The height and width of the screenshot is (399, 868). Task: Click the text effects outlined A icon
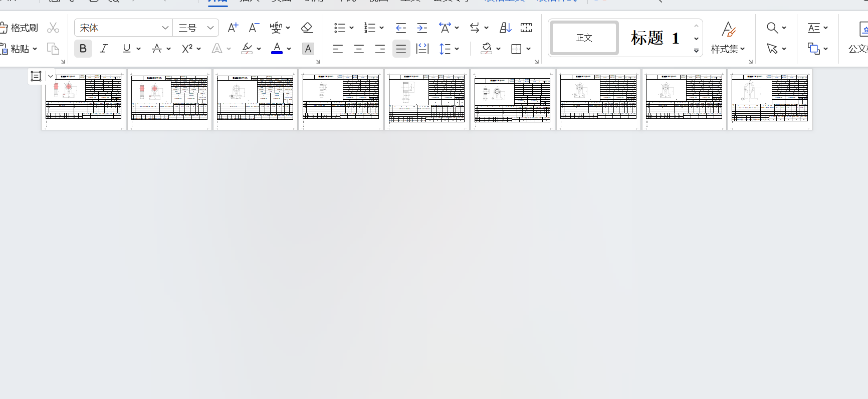pos(217,49)
